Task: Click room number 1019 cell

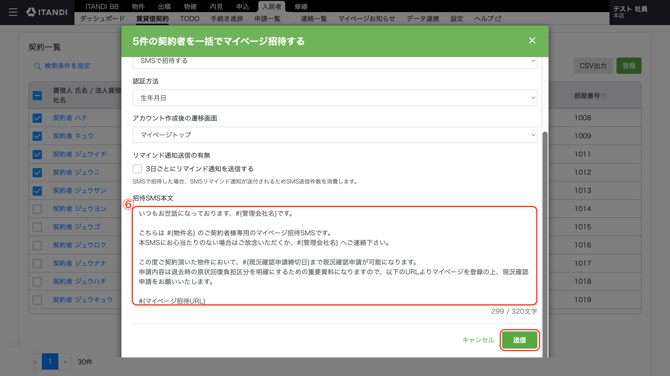Action: pos(583,300)
